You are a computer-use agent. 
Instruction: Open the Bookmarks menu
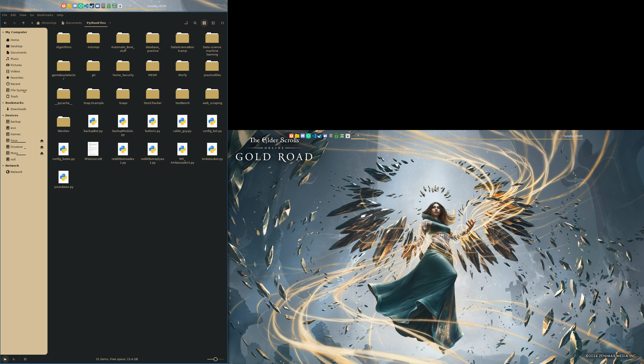click(45, 15)
